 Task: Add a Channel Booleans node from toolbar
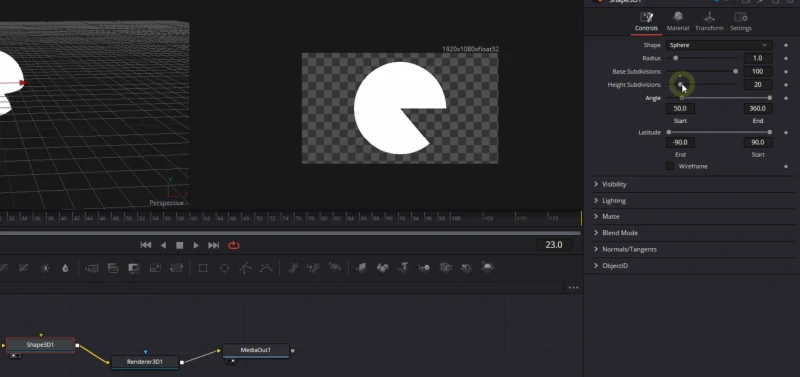tap(113, 268)
